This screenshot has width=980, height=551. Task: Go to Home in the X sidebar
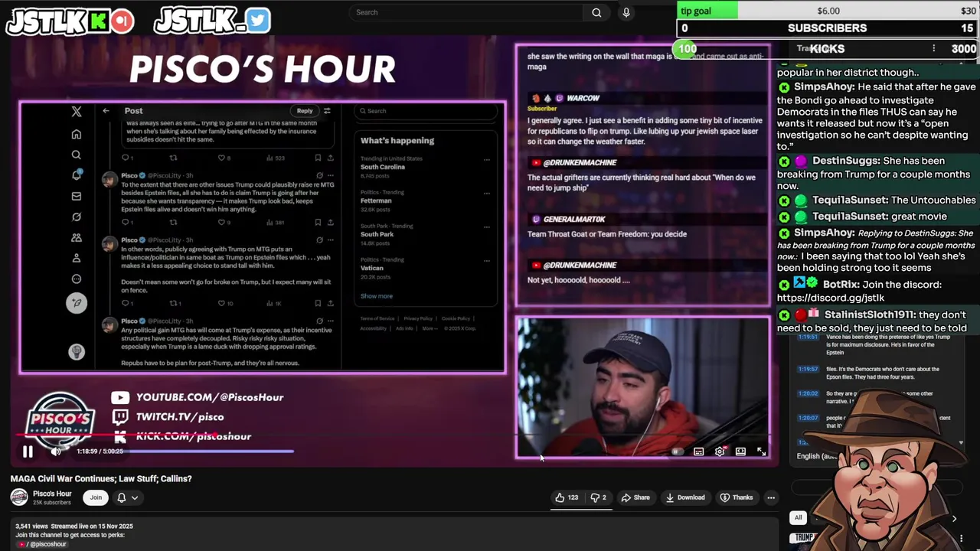point(77,135)
